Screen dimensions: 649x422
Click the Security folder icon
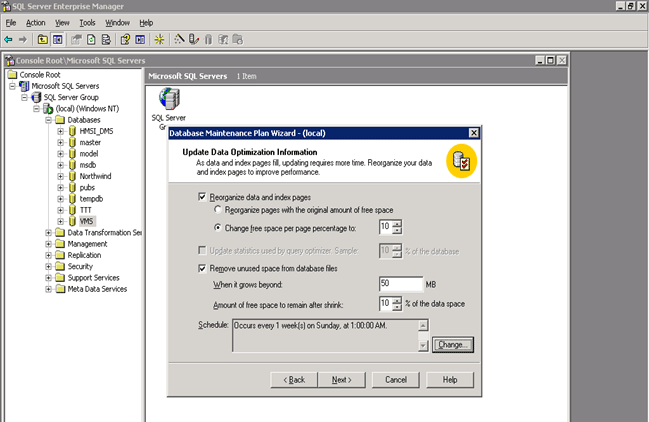click(x=60, y=266)
